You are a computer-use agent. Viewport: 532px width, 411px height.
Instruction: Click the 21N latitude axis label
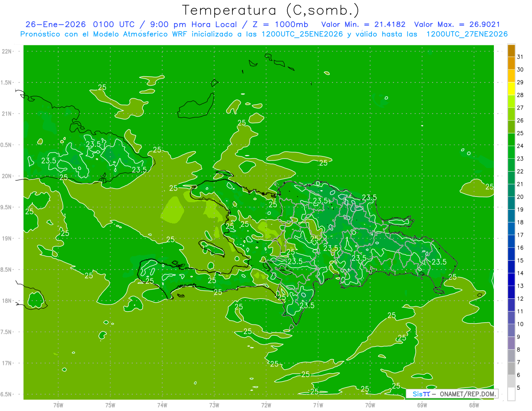(x=7, y=114)
